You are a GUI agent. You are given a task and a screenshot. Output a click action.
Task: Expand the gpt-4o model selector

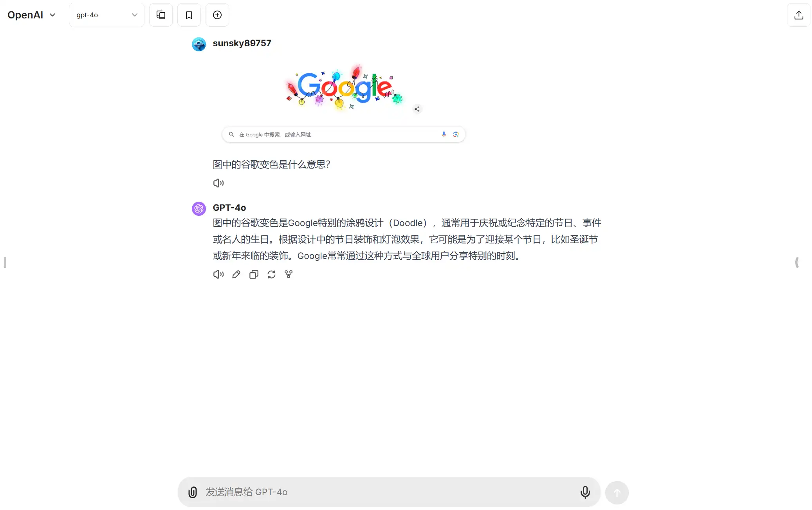point(106,15)
